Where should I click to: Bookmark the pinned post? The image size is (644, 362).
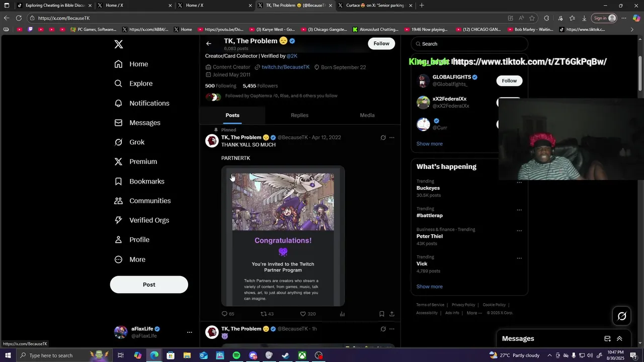pos(382,314)
